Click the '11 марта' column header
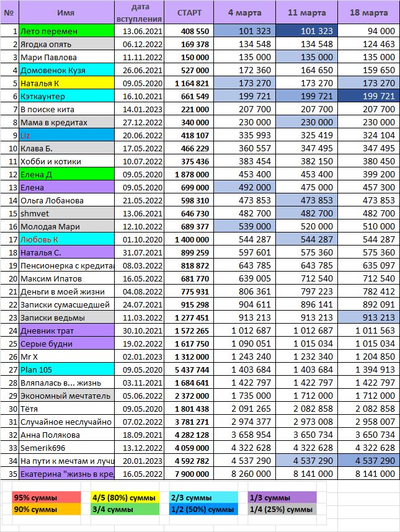This screenshot has width=400, height=532. [x=307, y=12]
